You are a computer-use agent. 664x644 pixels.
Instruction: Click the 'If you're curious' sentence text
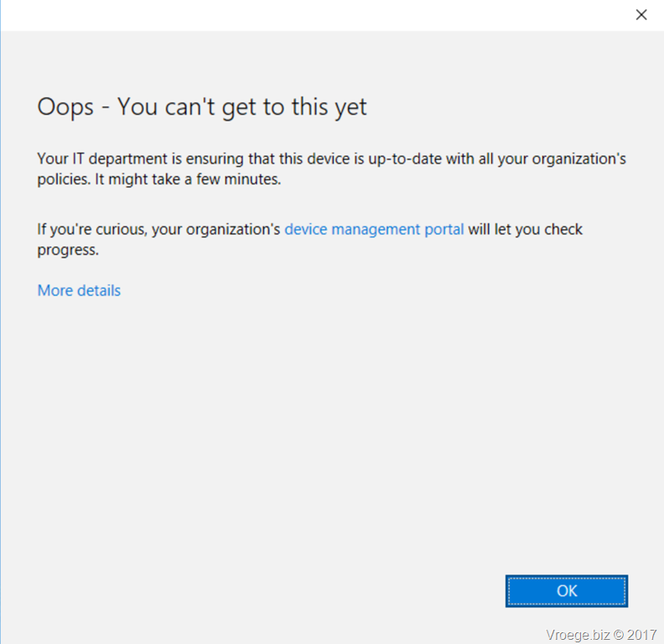[x=310, y=239]
